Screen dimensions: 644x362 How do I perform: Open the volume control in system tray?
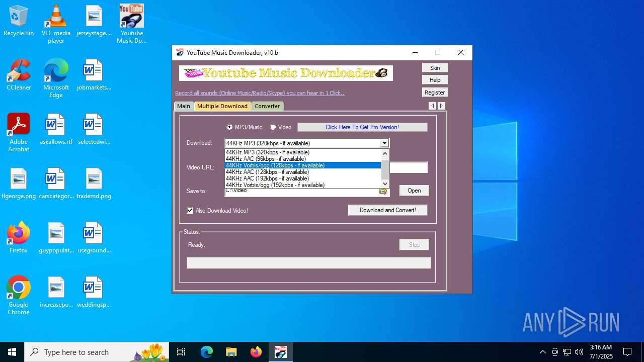pos(579,352)
